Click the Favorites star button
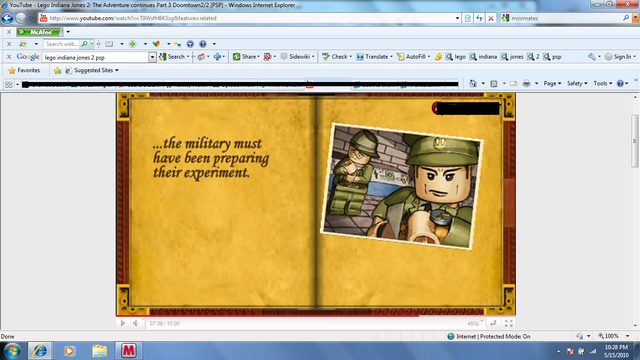The height and width of the screenshot is (360, 640). (x=24, y=70)
